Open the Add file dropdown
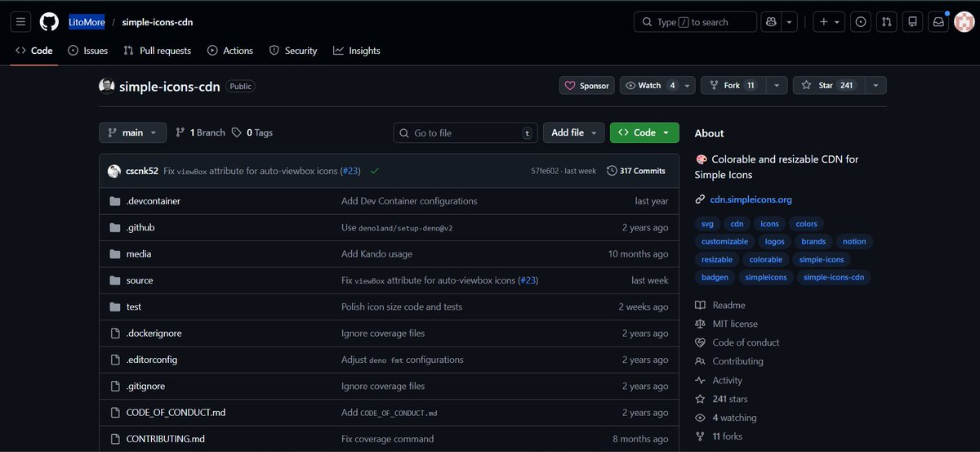 (x=574, y=132)
